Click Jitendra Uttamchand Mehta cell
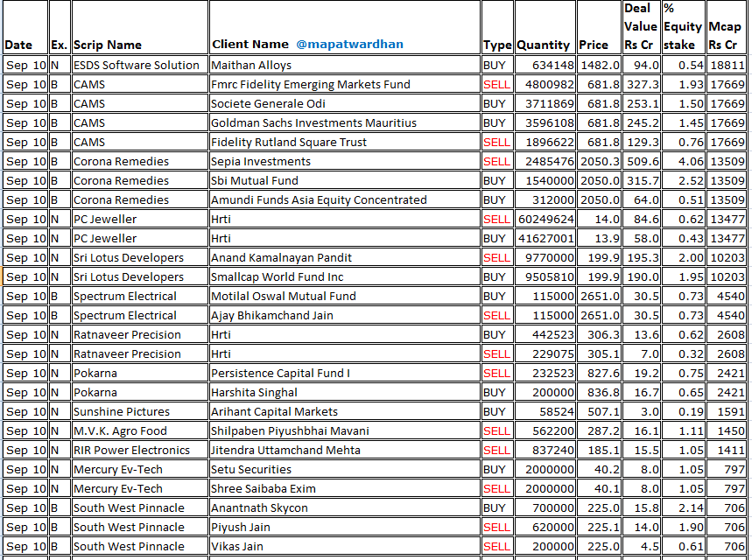 [345, 450]
